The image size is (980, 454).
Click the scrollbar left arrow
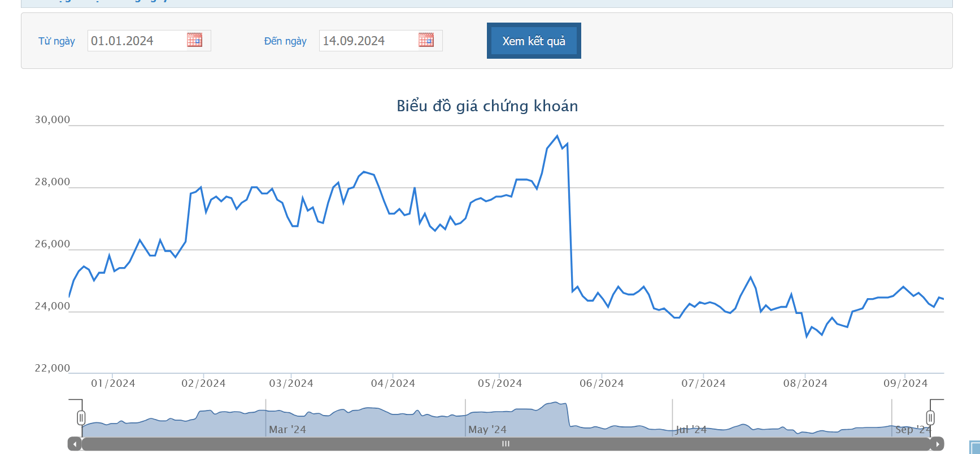tap(75, 444)
